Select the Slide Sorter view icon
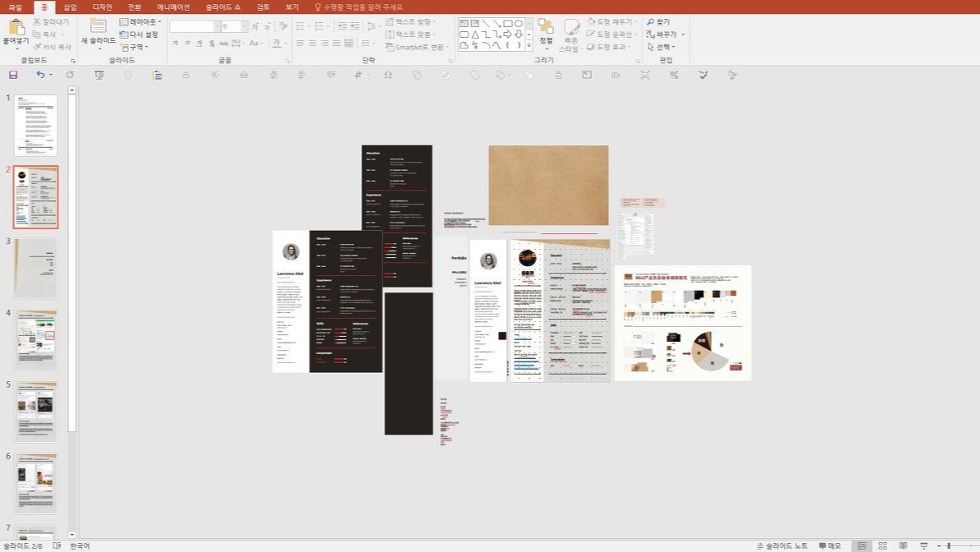The image size is (980, 552). tap(882, 545)
